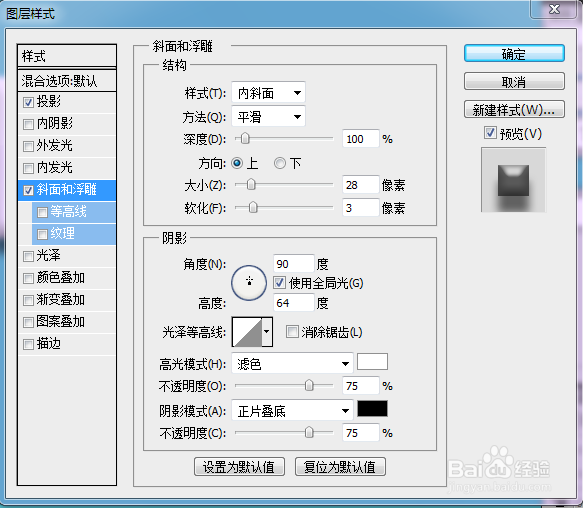Open the 光泽等高线 contour picker arrow
The image size is (583, 508).
[x=267, y=331]
